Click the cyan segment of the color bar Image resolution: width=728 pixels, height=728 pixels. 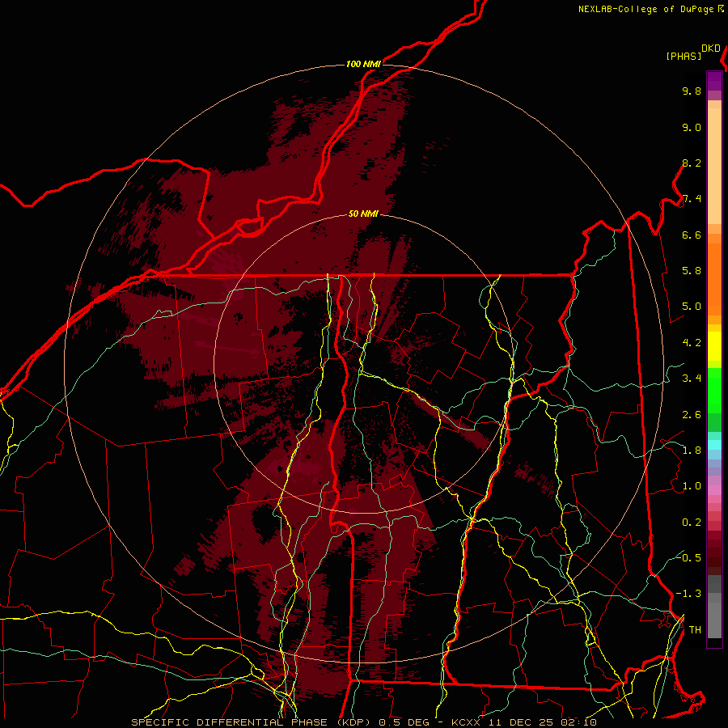(714, 444)
